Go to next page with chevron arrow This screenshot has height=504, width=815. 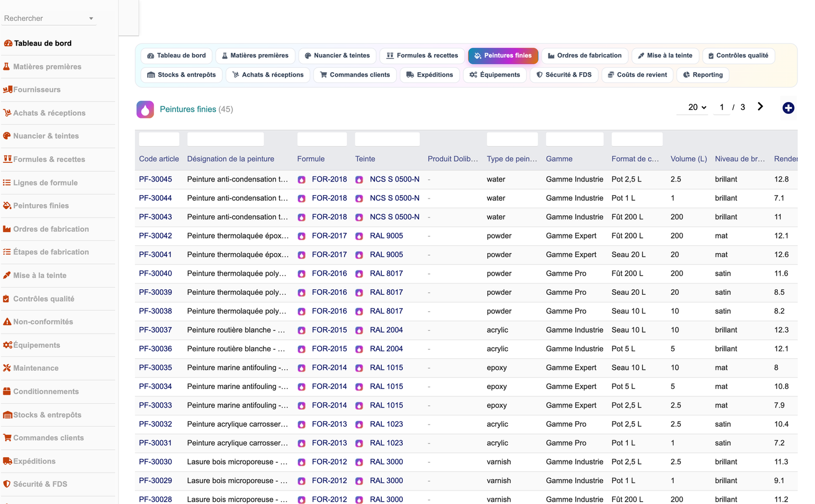pos(760,107)
